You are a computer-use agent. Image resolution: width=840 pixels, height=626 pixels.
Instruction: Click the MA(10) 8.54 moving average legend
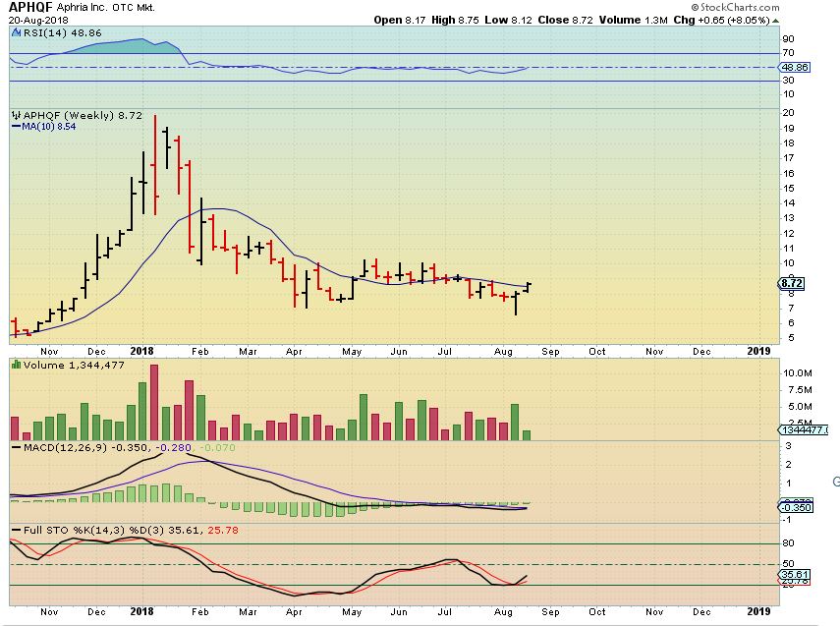[x=44, y=127]
